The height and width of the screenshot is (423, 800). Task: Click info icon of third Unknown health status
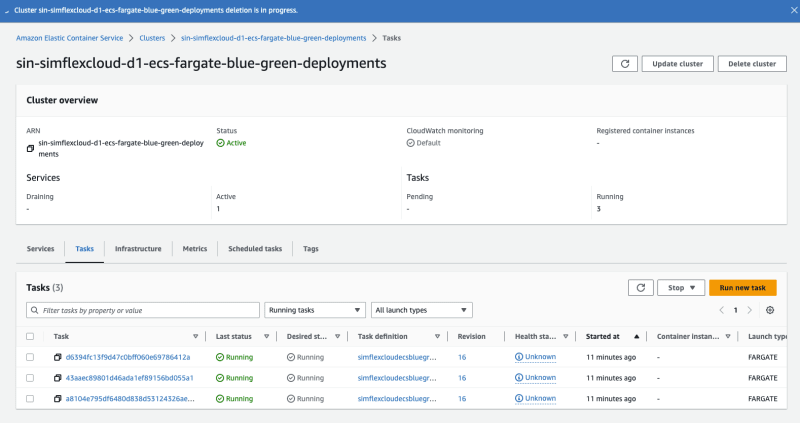point(519,398)
